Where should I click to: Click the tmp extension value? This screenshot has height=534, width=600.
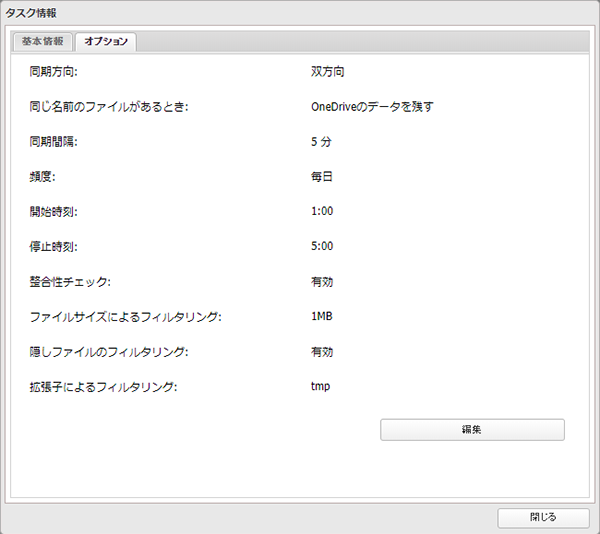pos(321,386)
